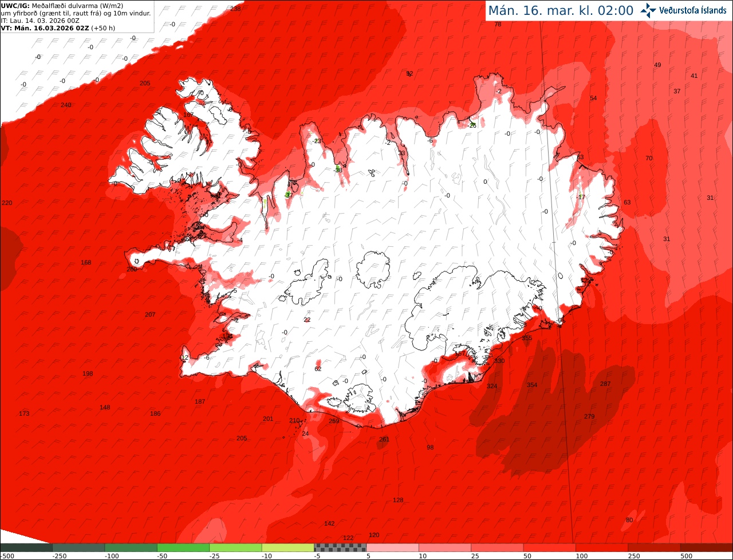Image resolution: width=733 pixels, height=560 pixels.
Task: Pick the legend swatch between -250 and -100
Action: (78, 547)
